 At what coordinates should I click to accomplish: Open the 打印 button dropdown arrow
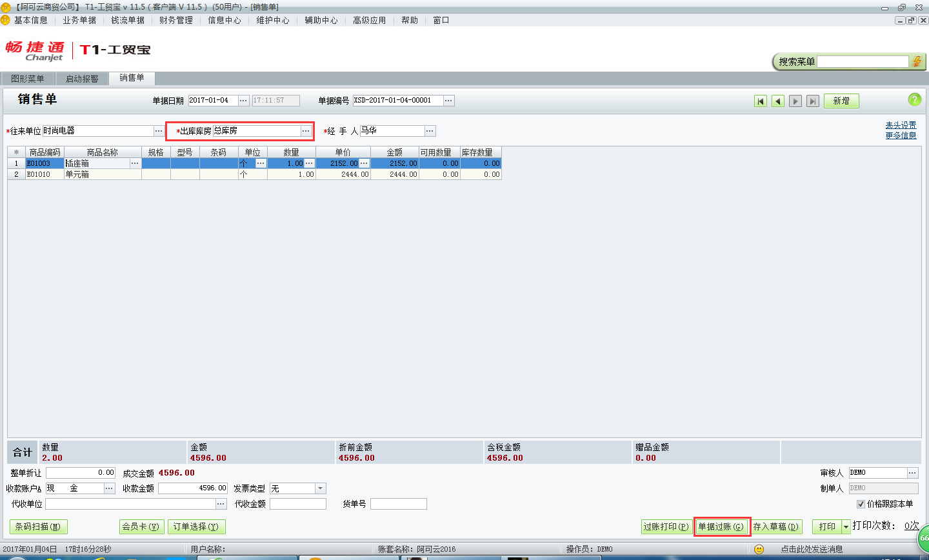pyautogui.click(x=846, y=527)
